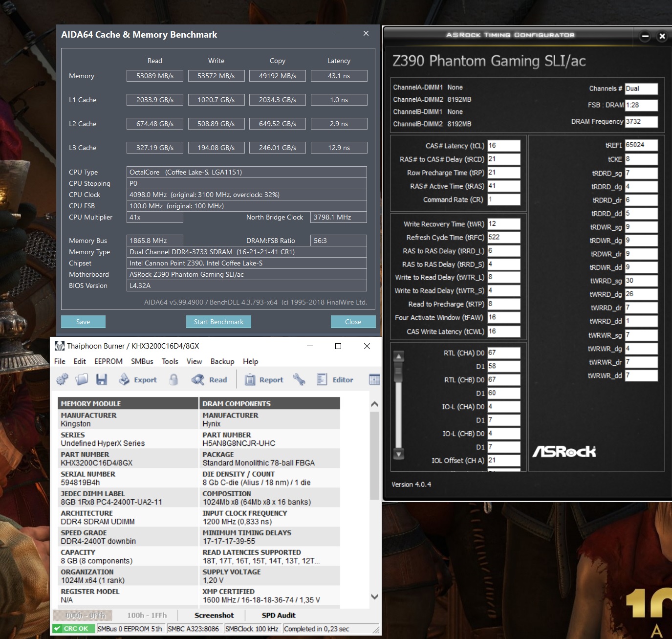This screenshot has height=639, width=672.
Task: Click the Memory Latency value 43.1 ns
Action: point(339,76)
